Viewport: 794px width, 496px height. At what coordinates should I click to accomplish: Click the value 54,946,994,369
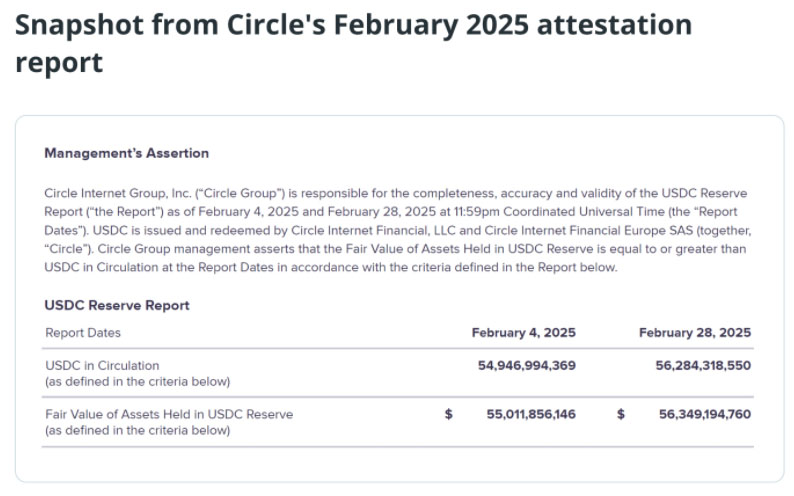(x=527, y=365)
